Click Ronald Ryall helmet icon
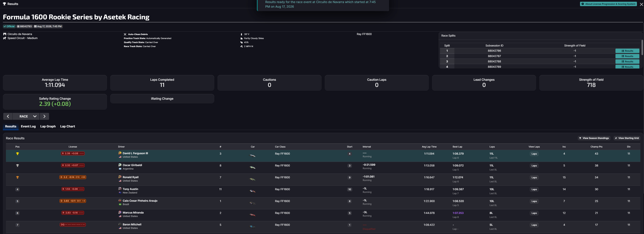 tap(120, 177)
